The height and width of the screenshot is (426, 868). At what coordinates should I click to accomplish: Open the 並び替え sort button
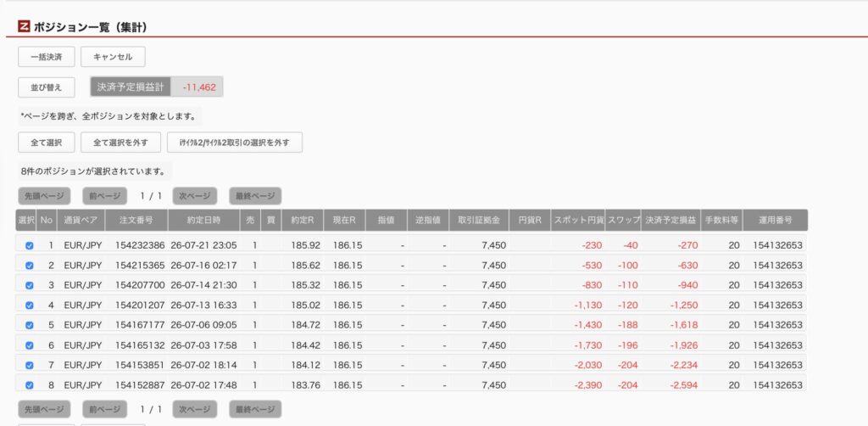(x=47, y=87)
